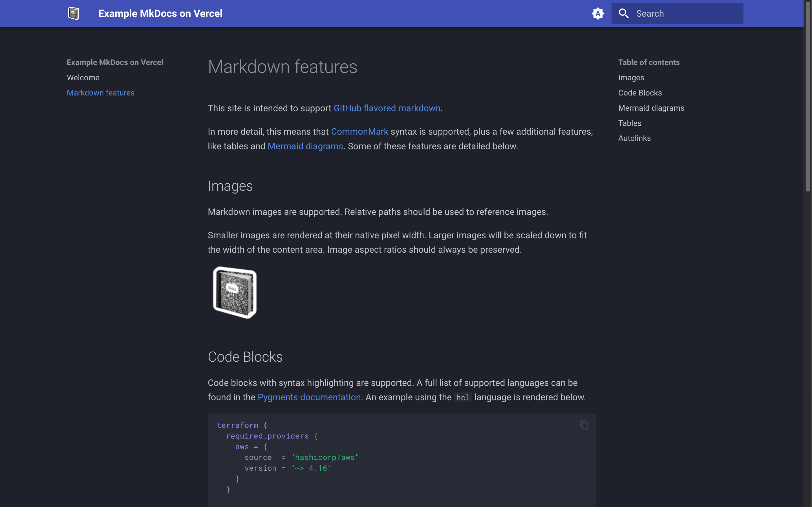Jump to Images in table of contents

(631, 77)
